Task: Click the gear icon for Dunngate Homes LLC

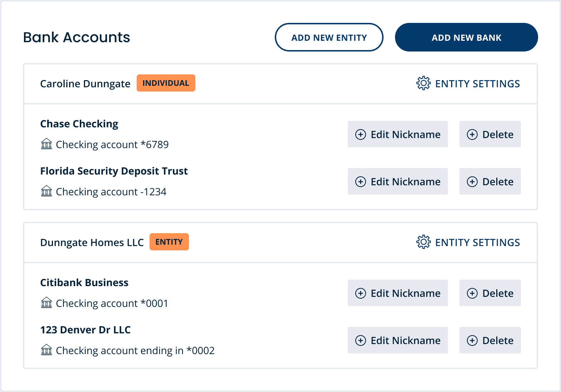Action: [424, 242]
